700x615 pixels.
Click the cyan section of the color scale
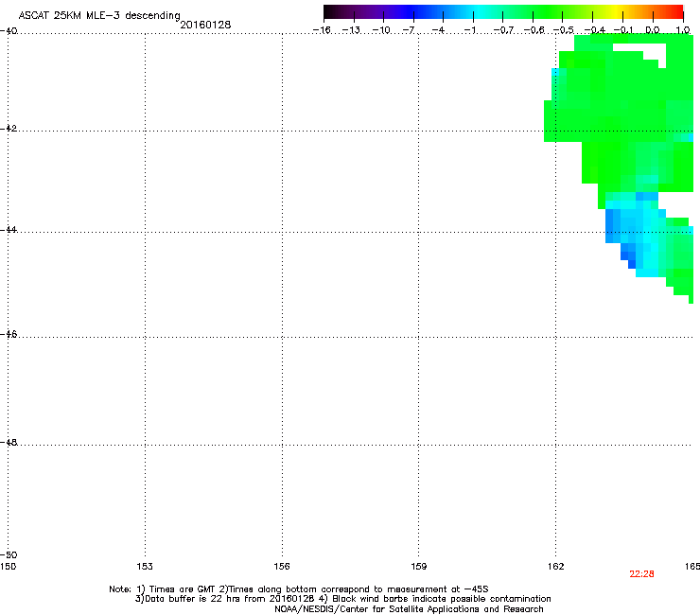[480, 12]
